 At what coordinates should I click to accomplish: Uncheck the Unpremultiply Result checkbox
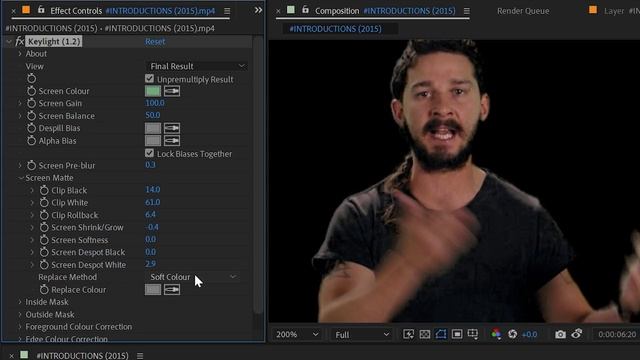click(x=149, y=78)
